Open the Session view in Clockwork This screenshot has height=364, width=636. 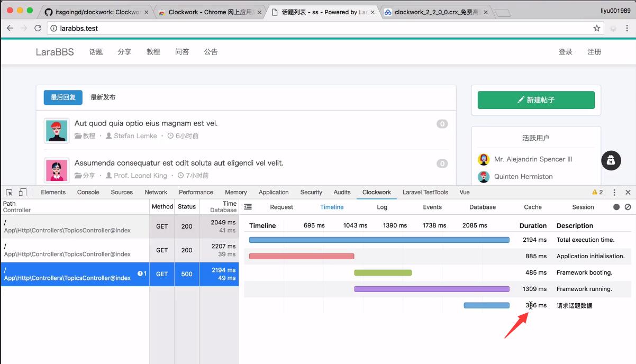click(583, 207)
